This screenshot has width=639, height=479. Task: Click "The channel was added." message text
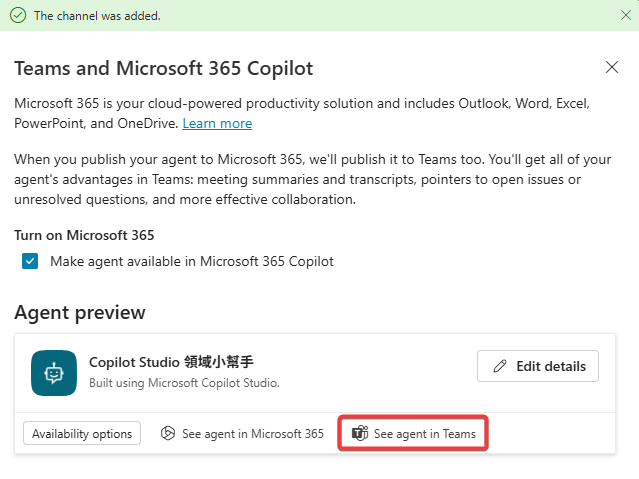(97, 16)
